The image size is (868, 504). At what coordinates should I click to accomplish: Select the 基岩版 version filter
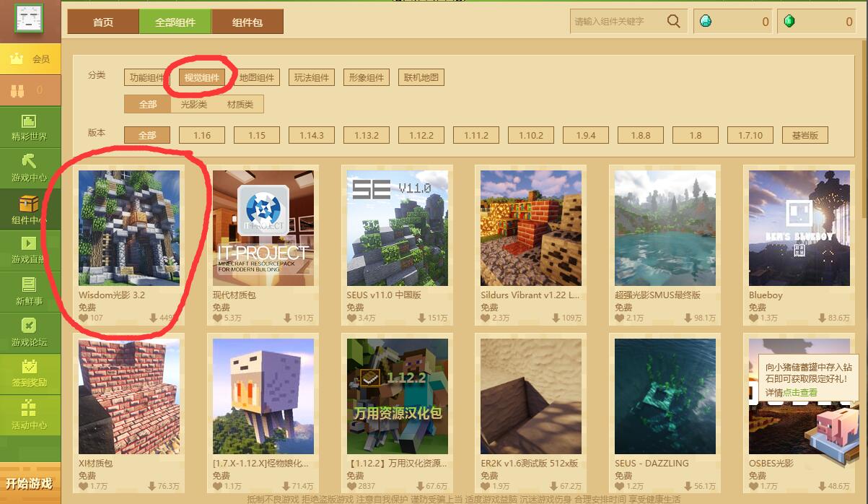point(805,135)
